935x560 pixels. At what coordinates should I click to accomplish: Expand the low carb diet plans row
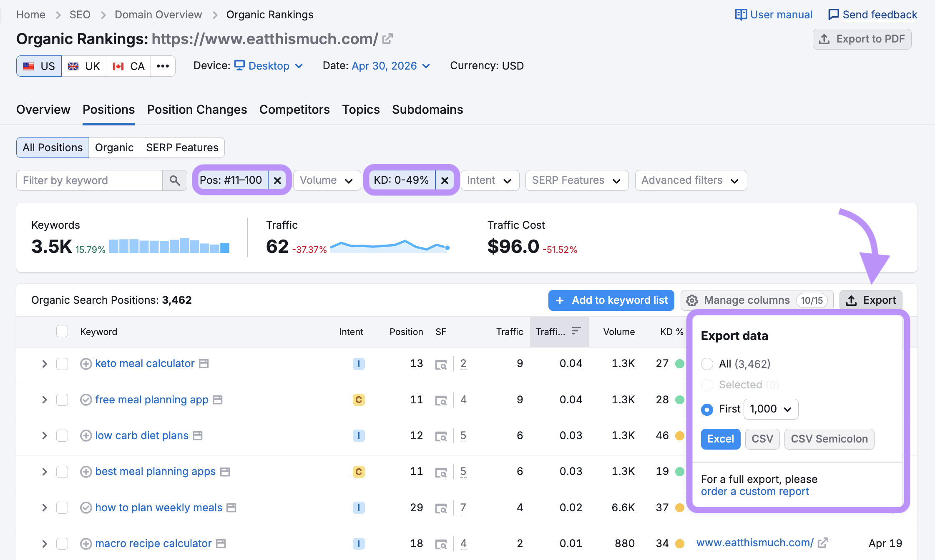click(x=45, y=436)
